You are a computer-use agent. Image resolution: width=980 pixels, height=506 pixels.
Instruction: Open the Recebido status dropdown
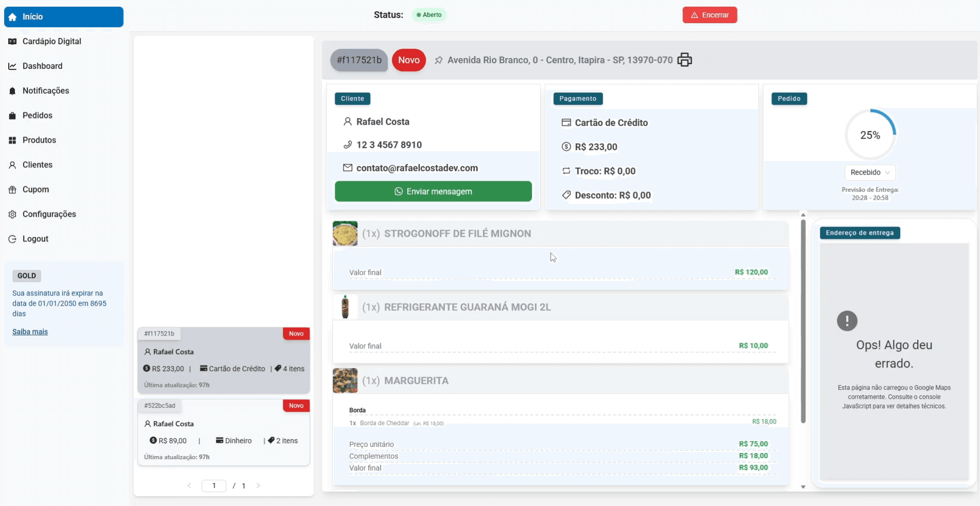tap(870, 172)
